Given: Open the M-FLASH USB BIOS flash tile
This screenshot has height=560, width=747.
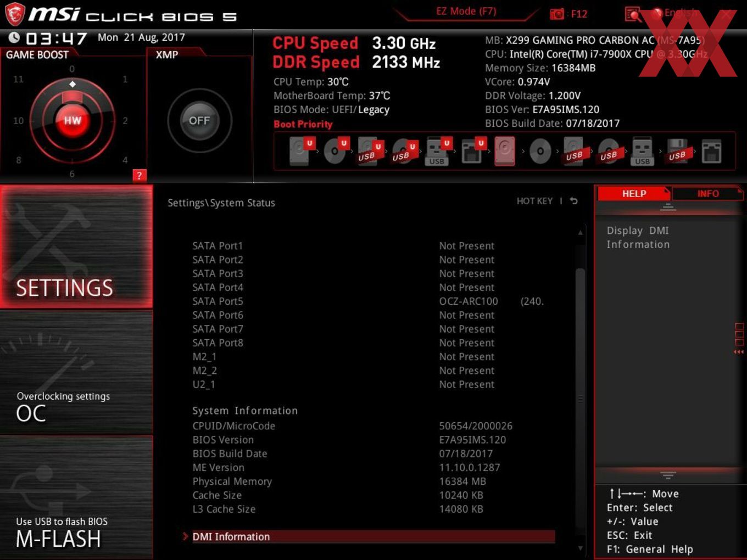Looking at the screenshot, I should click(76, 497).
